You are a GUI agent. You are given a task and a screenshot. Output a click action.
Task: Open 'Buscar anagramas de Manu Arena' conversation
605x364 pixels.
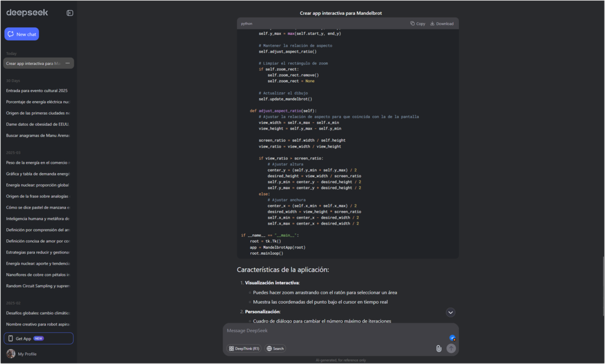click(x=37, y=135)
